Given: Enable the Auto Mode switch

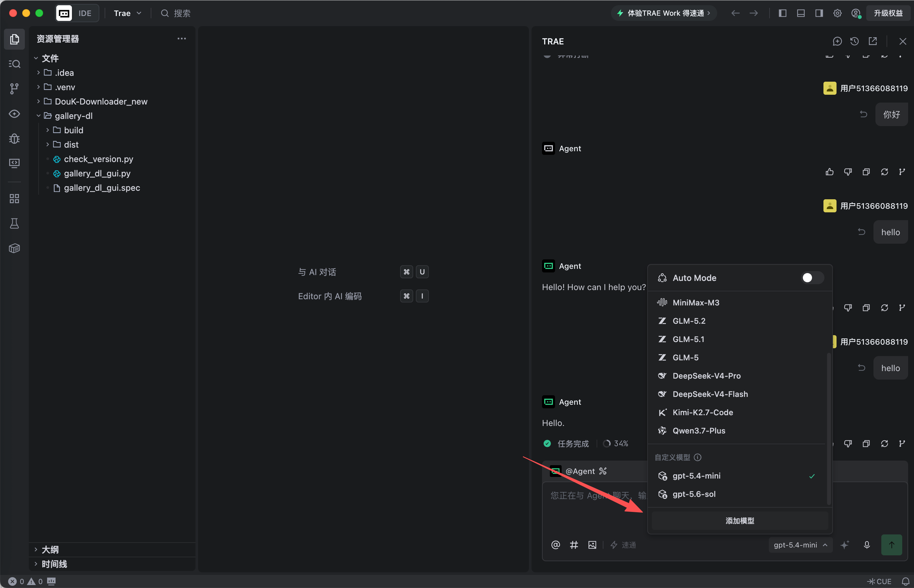Looking at the screenshot, I should click(812, 278).
